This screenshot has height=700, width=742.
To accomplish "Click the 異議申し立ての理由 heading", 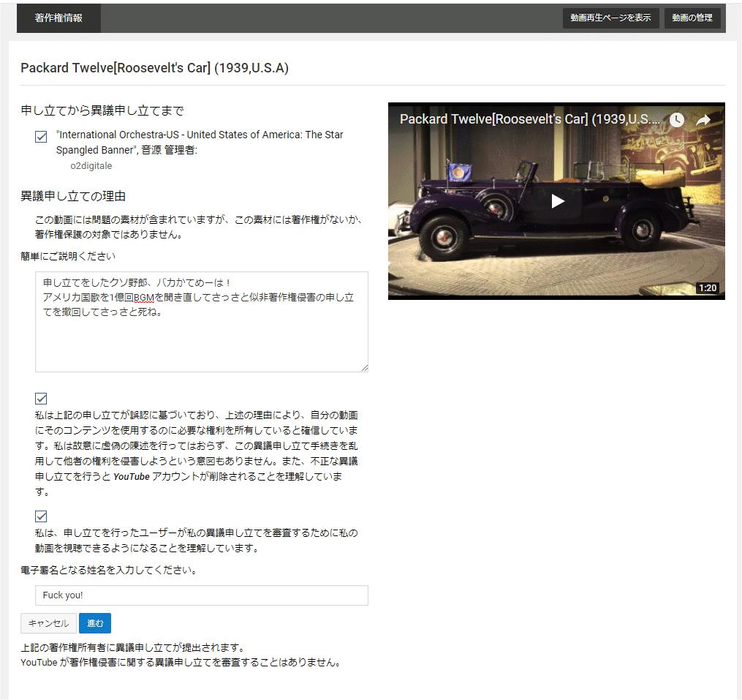I will tap(73, 196).
